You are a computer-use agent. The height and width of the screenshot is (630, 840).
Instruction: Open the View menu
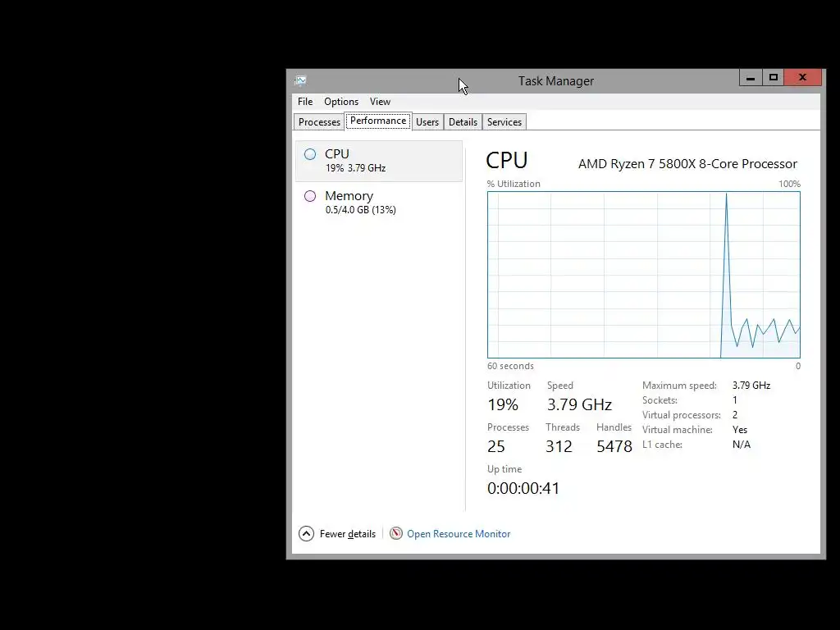click(380, 101)
